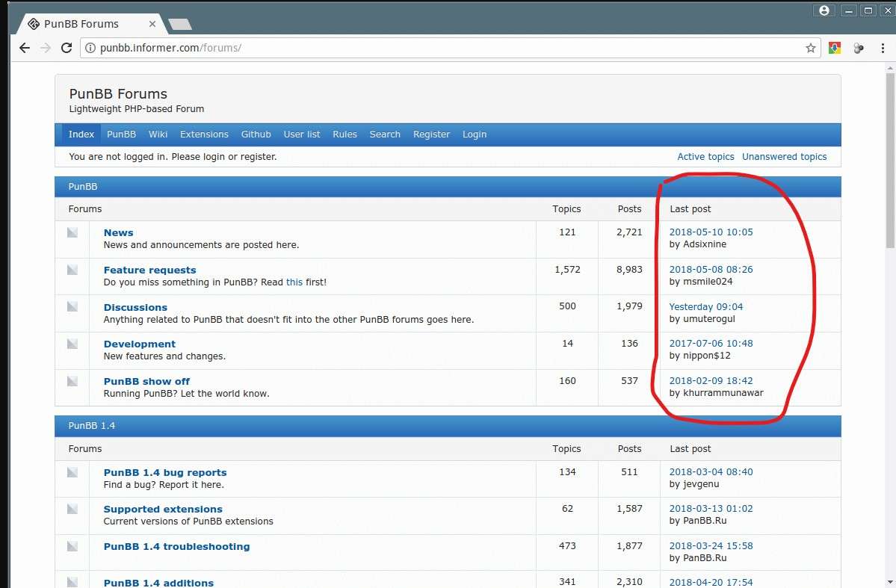Image resolution: width=896 pixels, height=588 pixels.
Task: Click the colored extension icon in toolbar
Action: pos(835,48)
